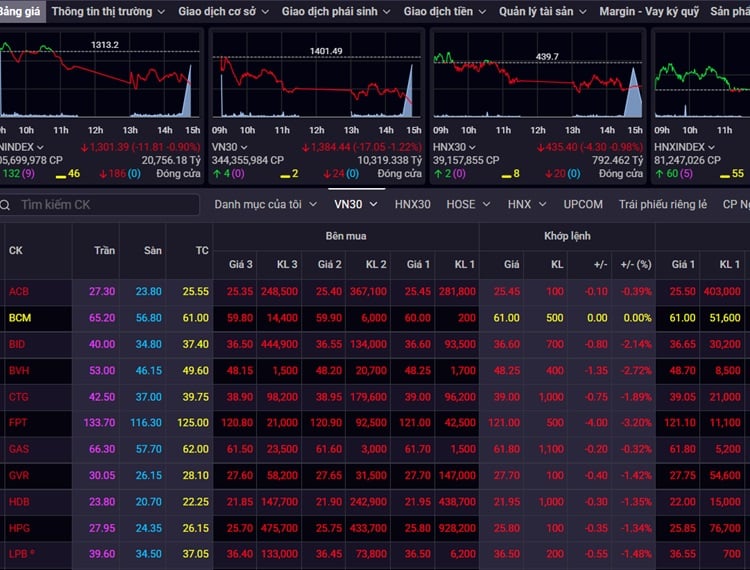This screenshot has width=750, height=570.
Task: Open the Quản lý tài sản menu
Action: click(x=542, y=11)
